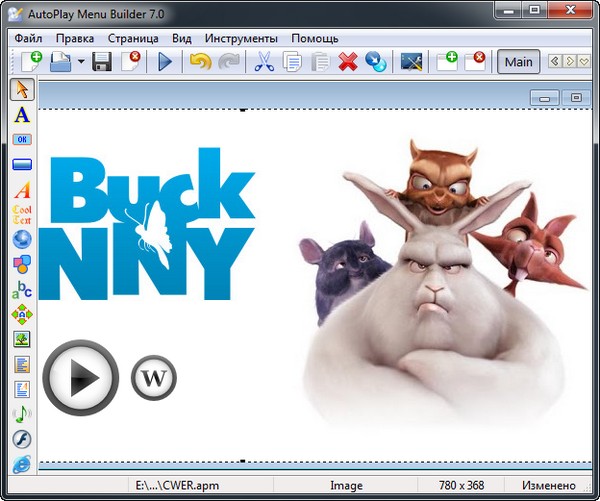Select the Main page tab
The height and width of the screenshot is (501, 600).
[x=518, y=62]
